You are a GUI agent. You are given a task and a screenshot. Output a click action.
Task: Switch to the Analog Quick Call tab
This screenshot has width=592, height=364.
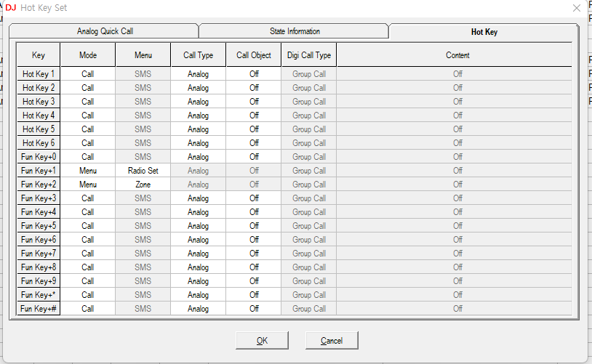tap(104, 31)
